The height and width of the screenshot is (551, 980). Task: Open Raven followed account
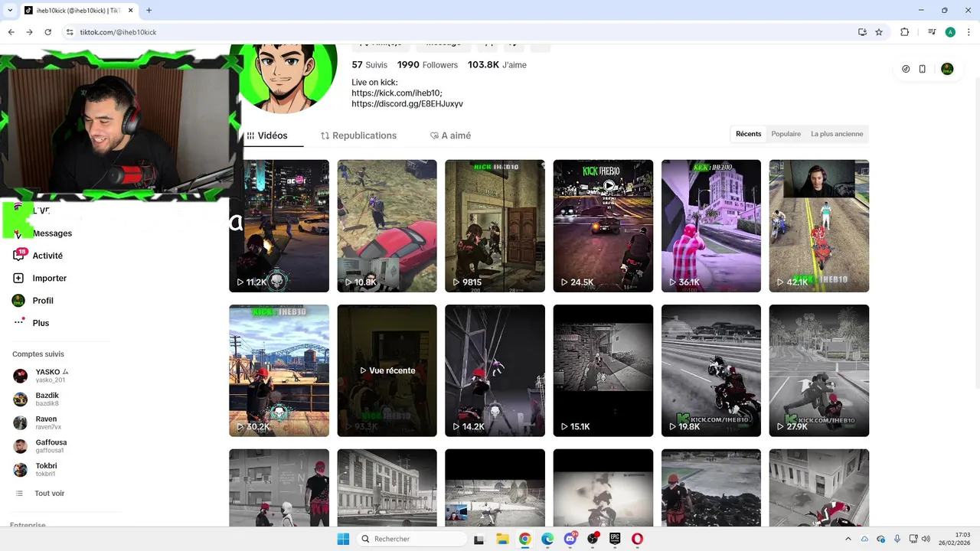pos(46,422)
